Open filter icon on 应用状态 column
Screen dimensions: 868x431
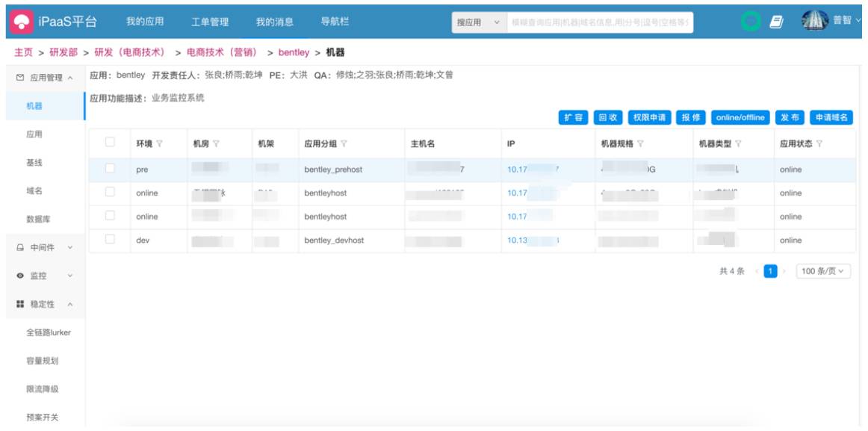point(819,144)
